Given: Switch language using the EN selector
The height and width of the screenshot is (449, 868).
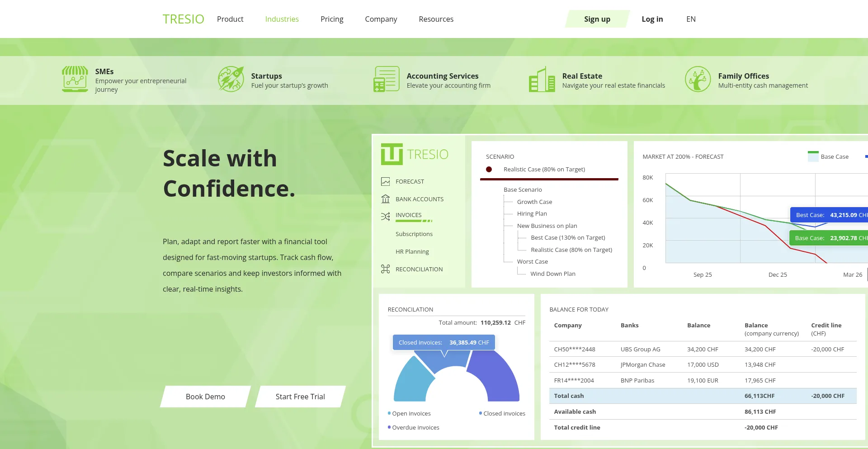Looking at the screenshot, I should tap(691, 19).
